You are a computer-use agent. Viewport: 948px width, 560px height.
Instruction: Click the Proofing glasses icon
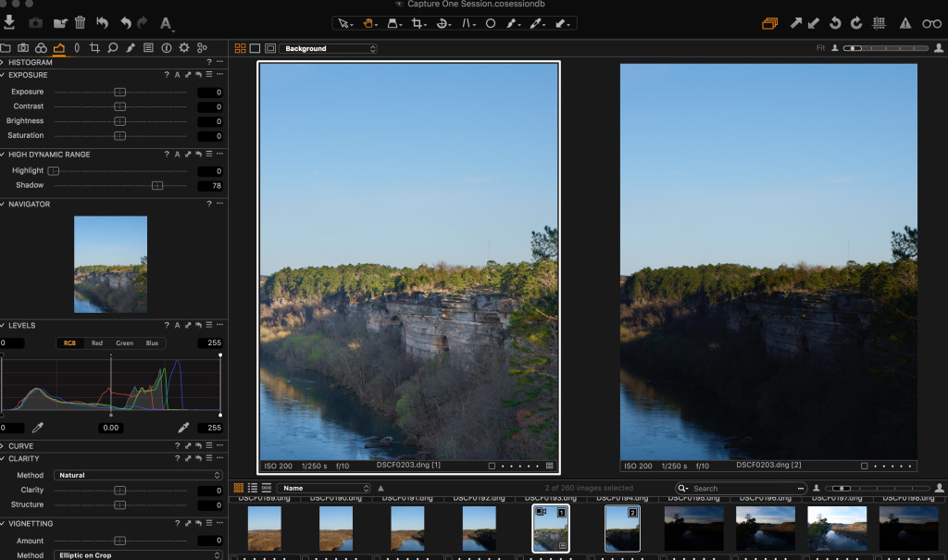pos(931,23)
